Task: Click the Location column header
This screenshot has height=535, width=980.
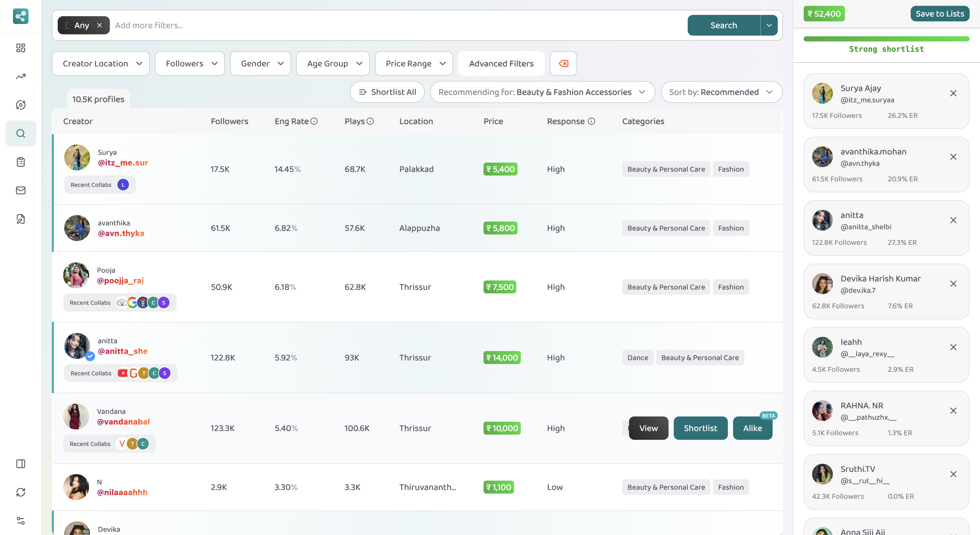Action: [416, 121]
